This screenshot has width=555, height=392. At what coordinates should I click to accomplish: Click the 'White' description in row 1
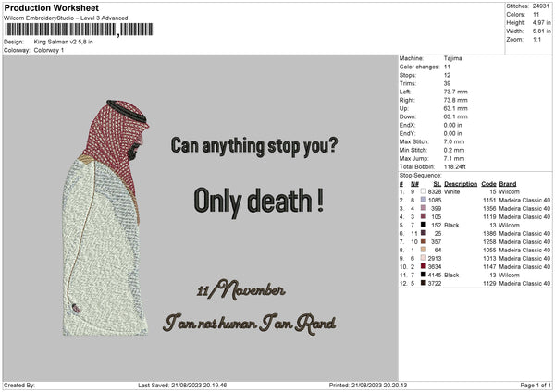[452, 191]
